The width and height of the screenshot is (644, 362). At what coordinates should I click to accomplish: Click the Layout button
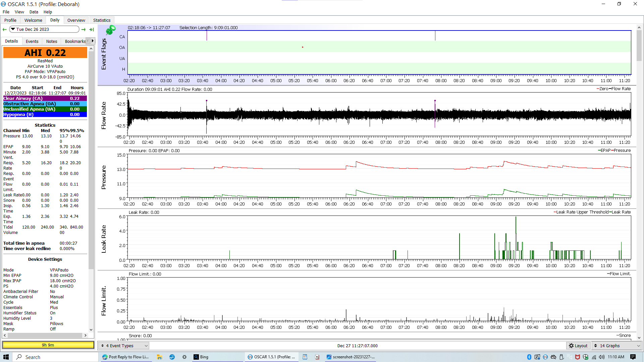(x=578, y=346)
